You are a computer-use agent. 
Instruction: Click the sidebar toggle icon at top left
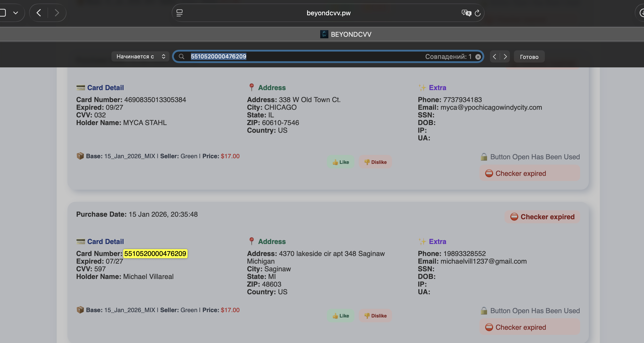3,13
